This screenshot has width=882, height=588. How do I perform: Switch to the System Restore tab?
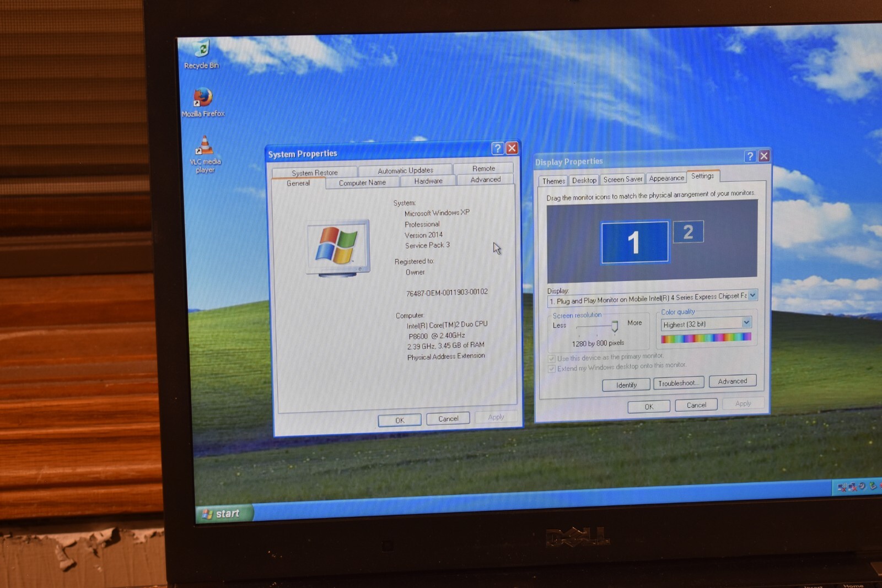[315, 172]
